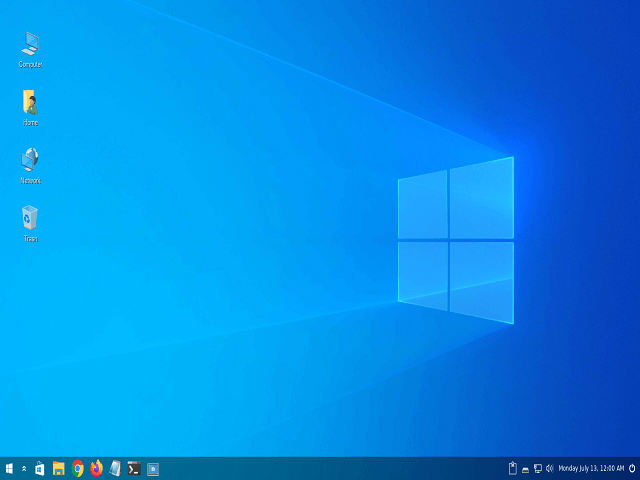
Task: Open the notepad text editor icon
Action: (115, 468)
